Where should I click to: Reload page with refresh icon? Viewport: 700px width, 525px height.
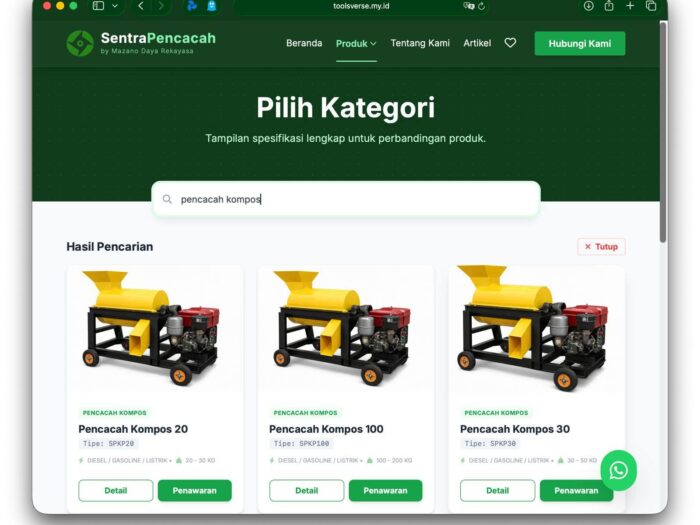(x=481, y=6)
